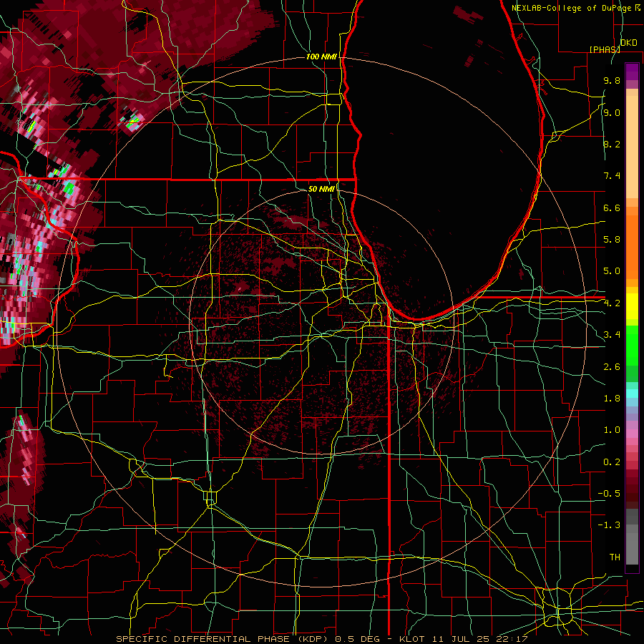Click the "100 NMI" range ring label
This screenshot has height=644, width=644.
click(x=321, y=57)
